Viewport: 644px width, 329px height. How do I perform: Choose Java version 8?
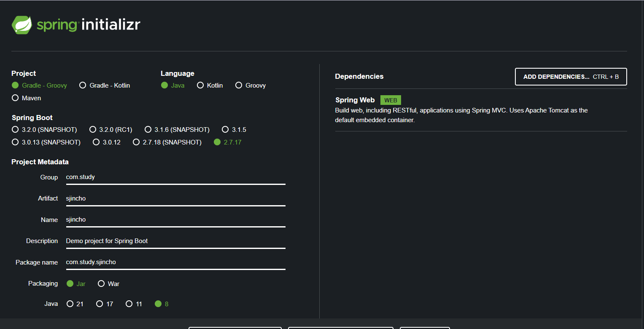[x=162, y=304]
